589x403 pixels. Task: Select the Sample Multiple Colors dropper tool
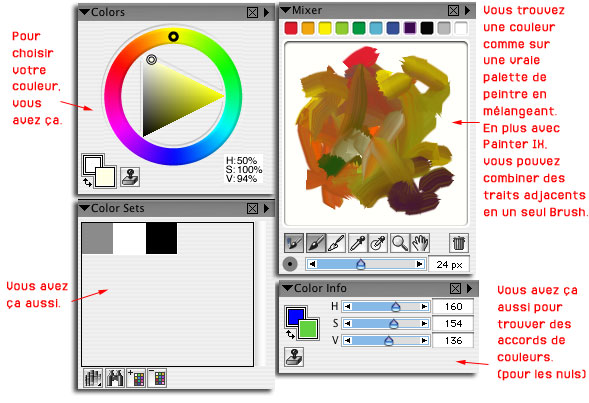pyautogui.click(x=378, y=243)
